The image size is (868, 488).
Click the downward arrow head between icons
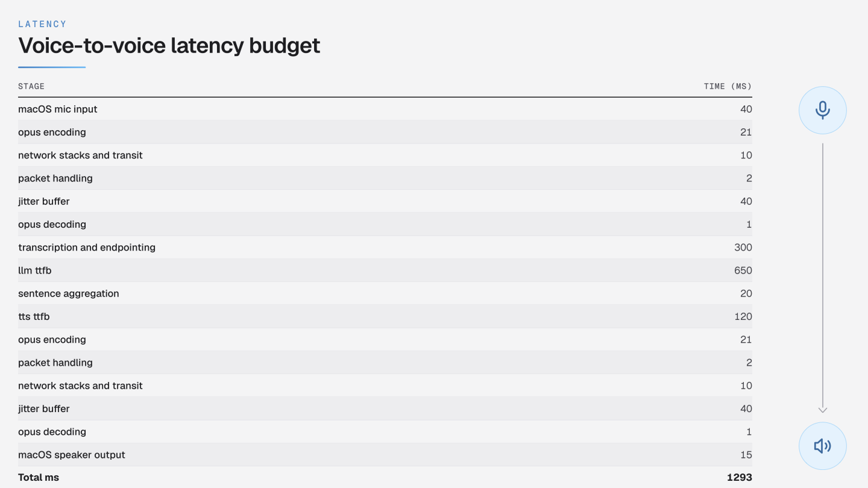[823, 410]
